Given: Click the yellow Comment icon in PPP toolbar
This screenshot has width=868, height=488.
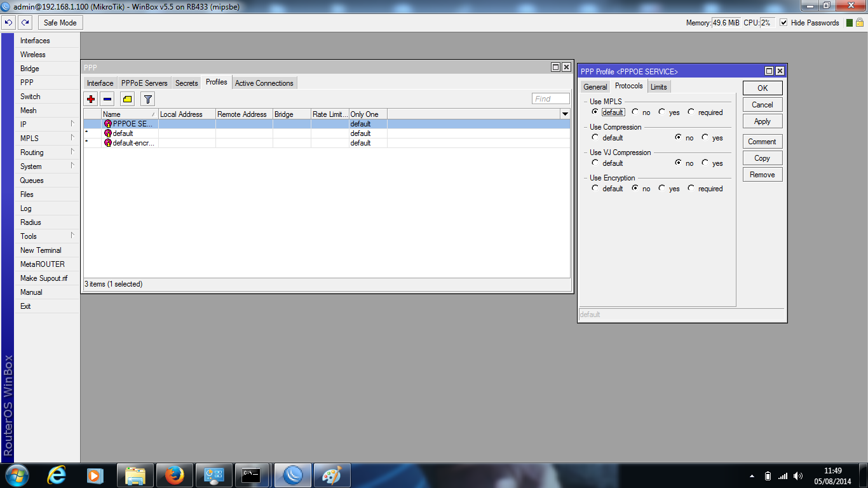Looking at the screenshot, I should (x=127, y=98).
